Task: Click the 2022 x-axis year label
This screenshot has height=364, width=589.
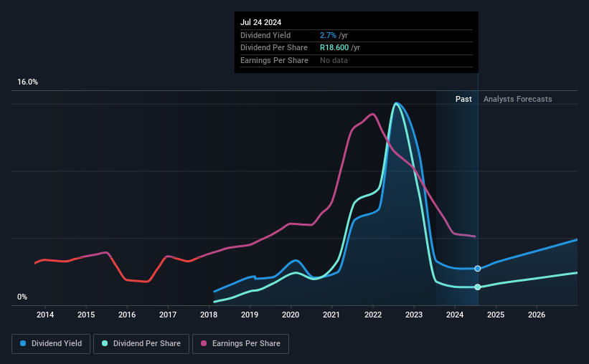Action: (x=373, y=315)
